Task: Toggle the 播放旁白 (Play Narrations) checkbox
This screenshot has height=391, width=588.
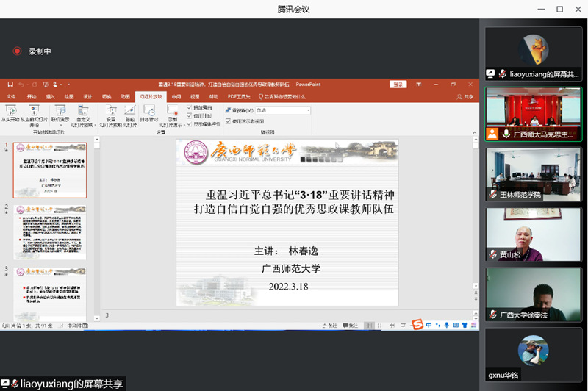Action: 190,107
